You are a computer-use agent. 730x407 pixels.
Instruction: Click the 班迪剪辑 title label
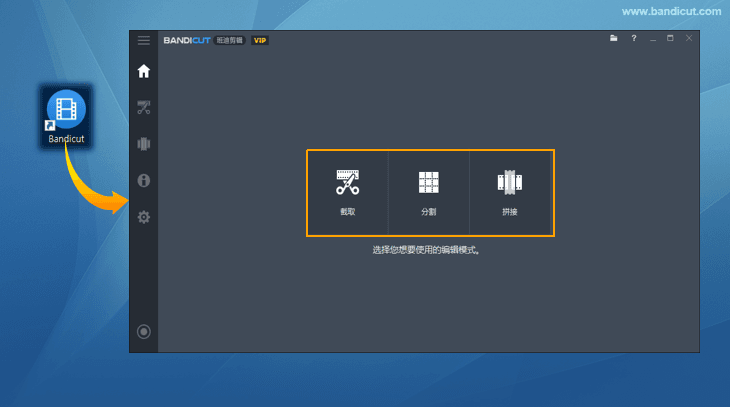point(230,41)
